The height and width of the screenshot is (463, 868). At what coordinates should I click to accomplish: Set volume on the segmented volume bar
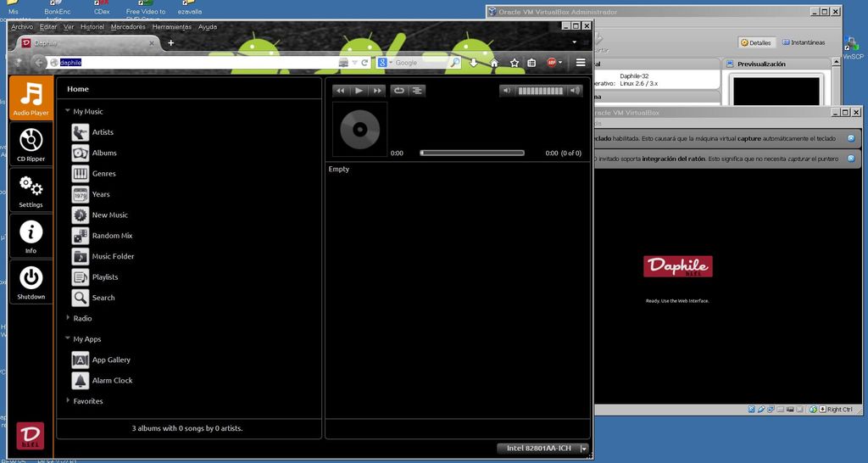pyautogui.click(x=541, y=91)
